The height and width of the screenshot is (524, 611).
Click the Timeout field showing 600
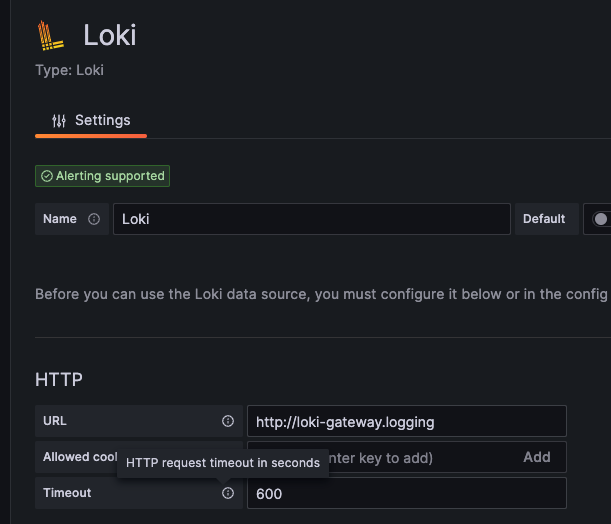tap(406, 493)
